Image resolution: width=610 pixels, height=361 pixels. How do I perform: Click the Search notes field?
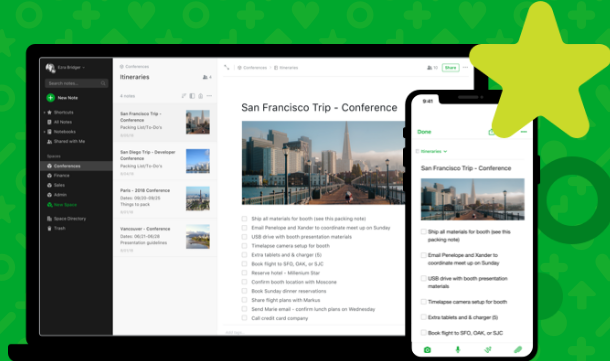pos(76,83)
